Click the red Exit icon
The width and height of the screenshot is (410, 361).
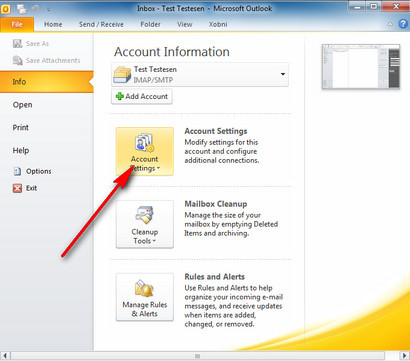point(17,188)
